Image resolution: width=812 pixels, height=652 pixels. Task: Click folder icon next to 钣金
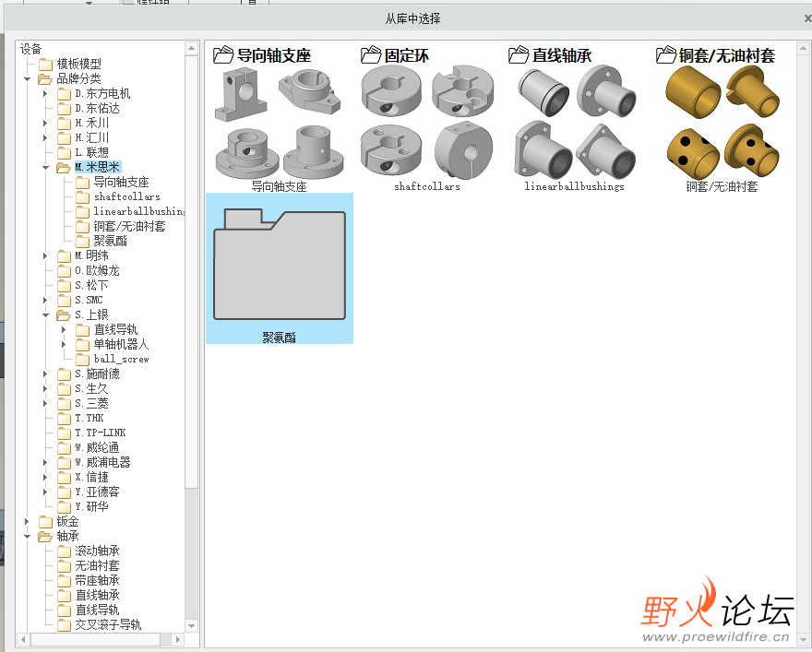click(x=45, y=522)
